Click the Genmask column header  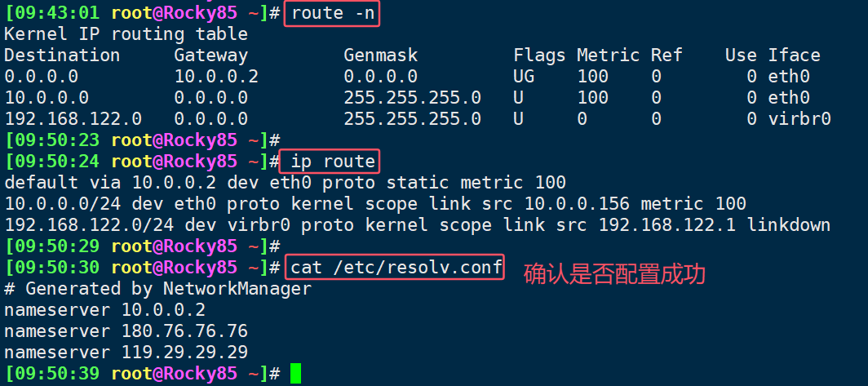(x=381, y=55)
